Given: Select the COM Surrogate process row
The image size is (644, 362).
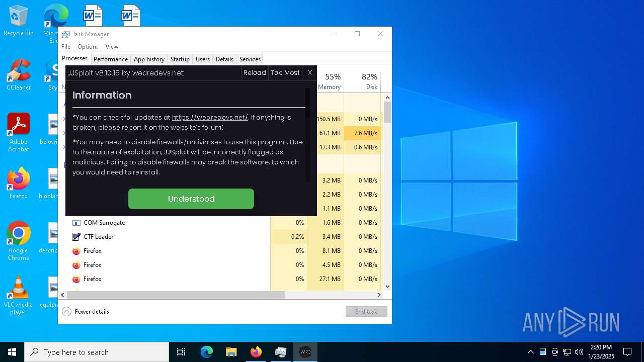Looking at the screenshot, I should click(x=221, y=223).
